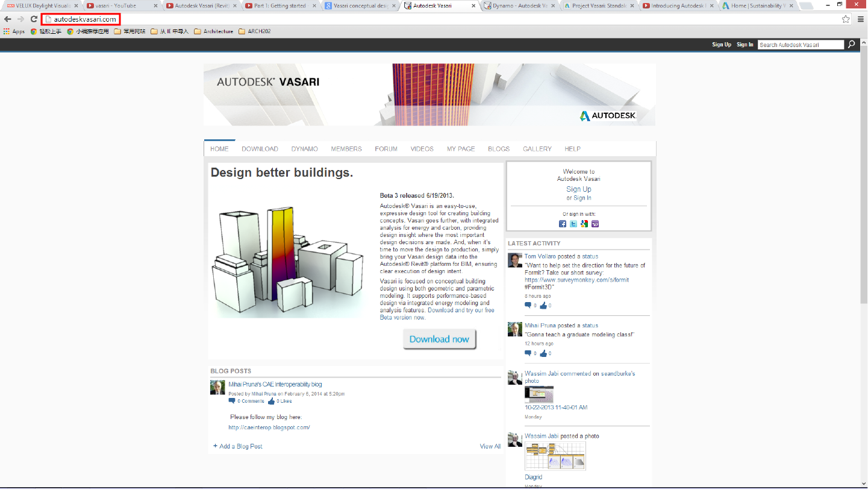868x489 pixels.
Task: Click the 0 Comments link under blog post
Action: coord(251,401)
